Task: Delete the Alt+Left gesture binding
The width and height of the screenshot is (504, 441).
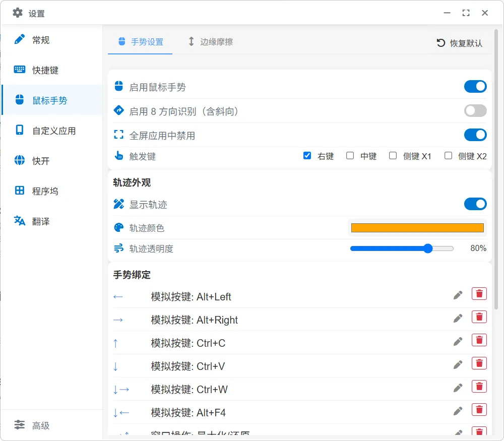Action: pyautogui.click(x=479, y=294)
